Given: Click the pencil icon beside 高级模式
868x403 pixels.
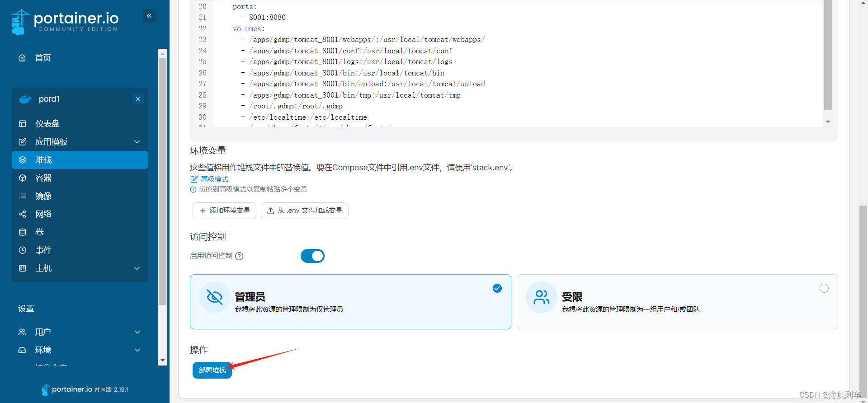Looking at the screenshot, I should pos(194,179).
